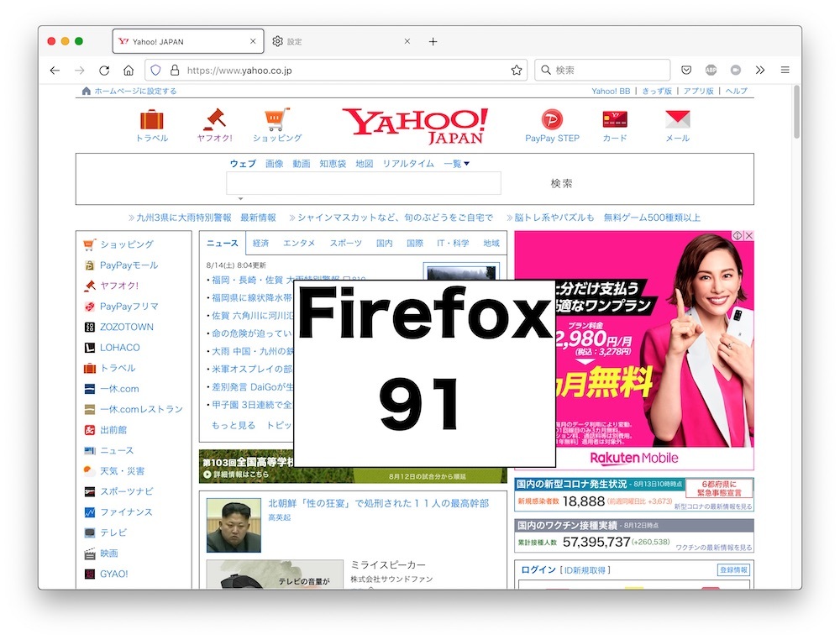Close the Yahoo! JAPAN tab
Screen dimensions: 840x640
click(x=253, y=41)
